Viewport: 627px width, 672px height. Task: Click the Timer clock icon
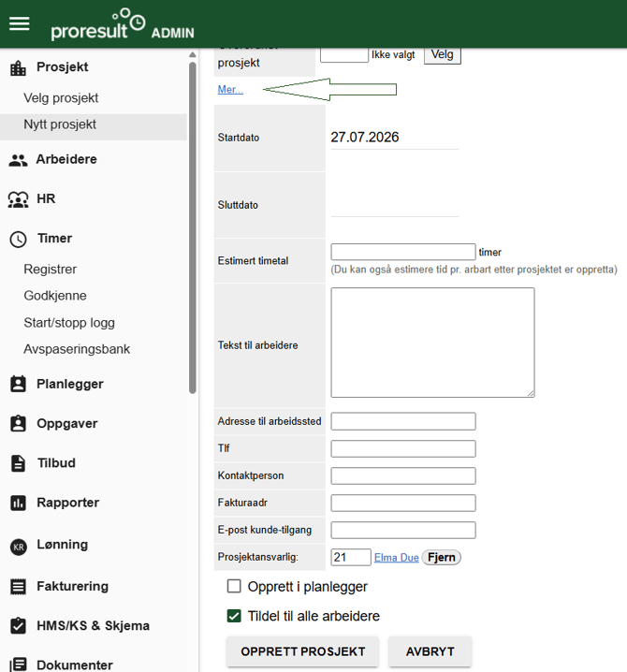point(18,240)
